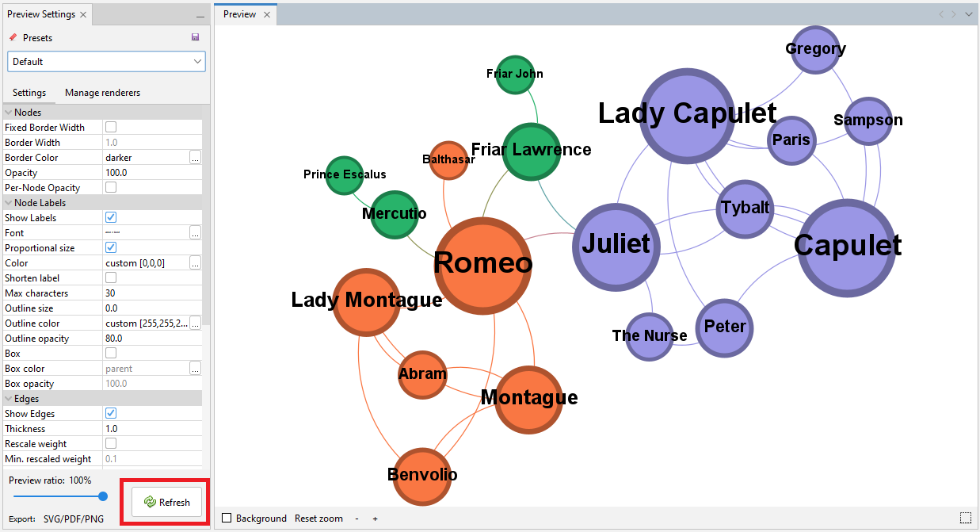Collapse the Edges section
The height and width of the screenshot is (532, 980).
[x=9, y=399]
